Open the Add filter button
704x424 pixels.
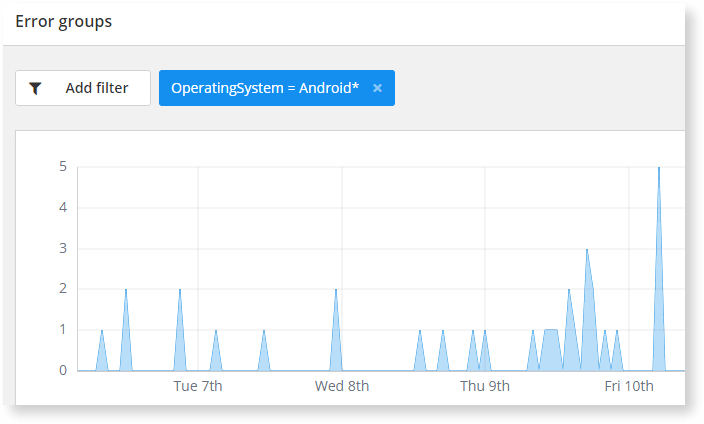[83, 88]
